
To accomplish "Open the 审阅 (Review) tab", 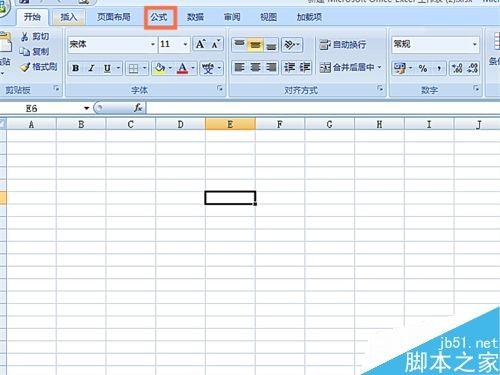I will click(x=232, y=17).
